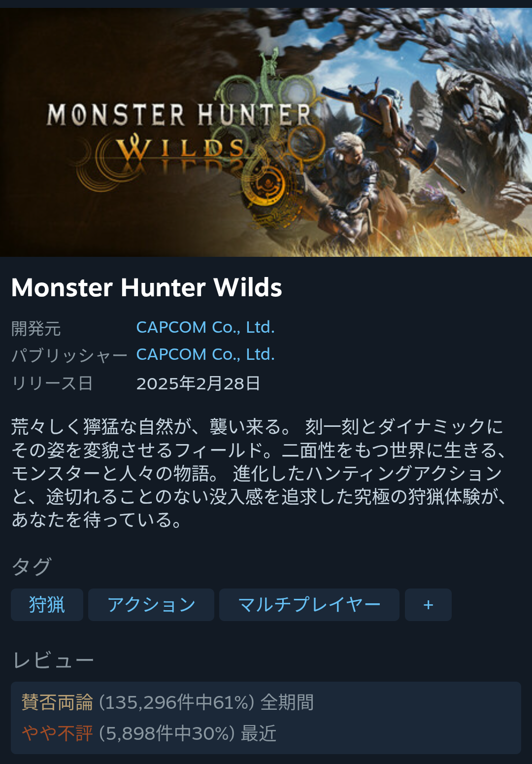Open the やや不評 recent review summary

click(149, 733)
